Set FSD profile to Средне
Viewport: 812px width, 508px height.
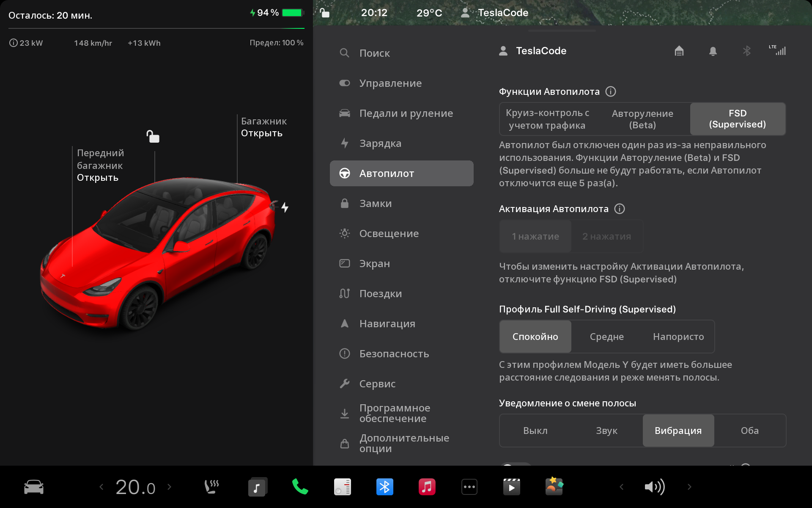[x=607, y=337]
